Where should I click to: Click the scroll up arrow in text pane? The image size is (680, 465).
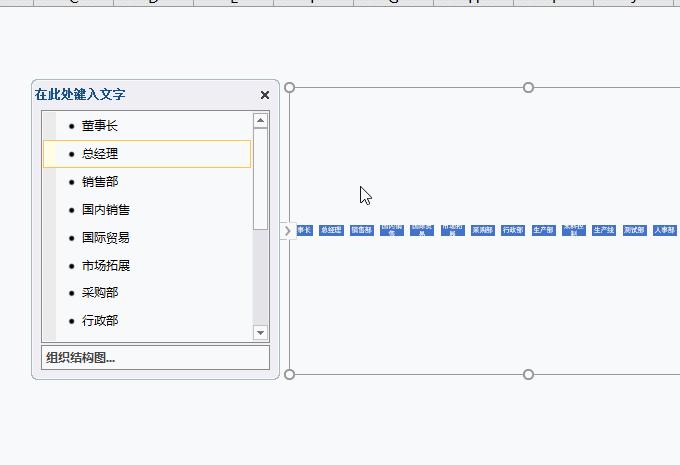click(260, 121)
